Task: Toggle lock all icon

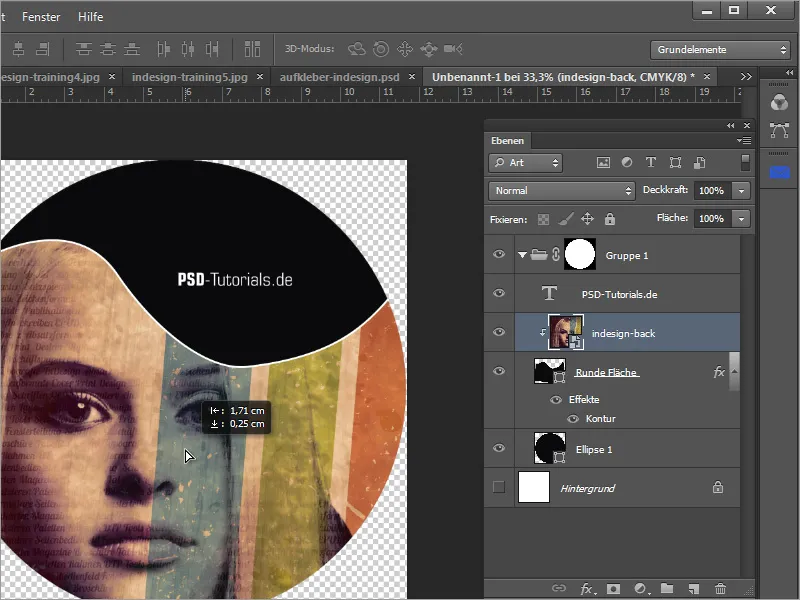Action: [x=610, y=219]
